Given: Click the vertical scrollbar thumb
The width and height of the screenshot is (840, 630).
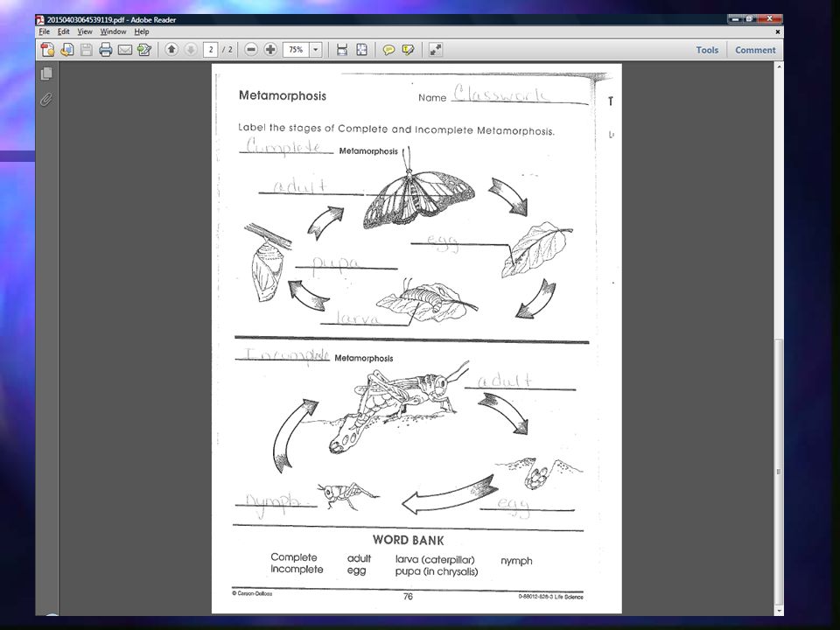Looking at the screenshot, I should [x=779, y=472].
